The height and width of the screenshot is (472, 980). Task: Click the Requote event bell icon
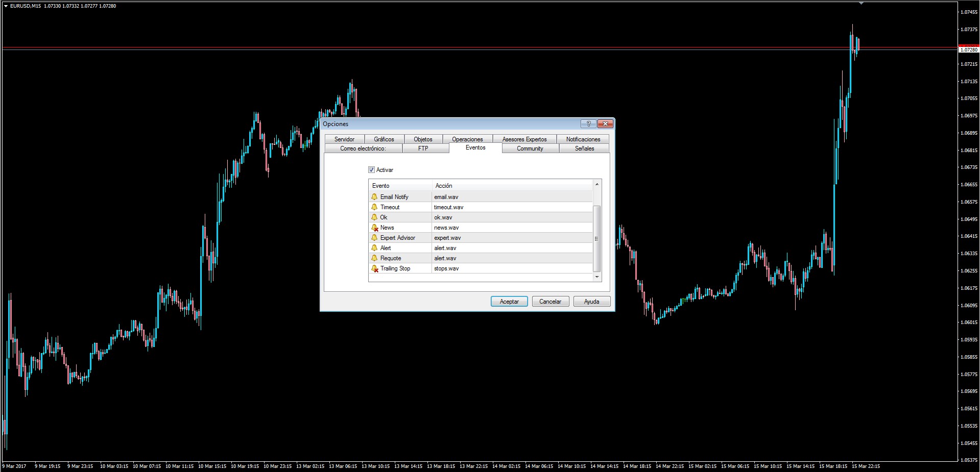(374, 258)
